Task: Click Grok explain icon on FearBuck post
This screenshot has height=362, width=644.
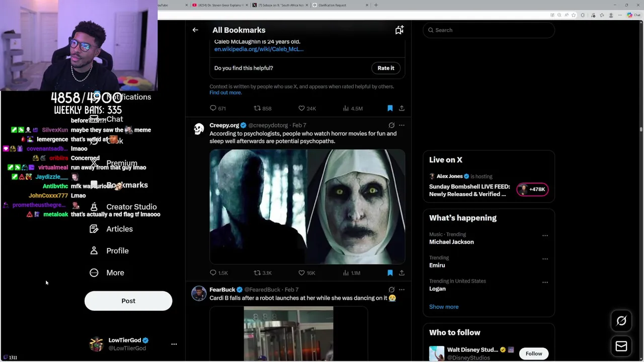Action: tap(391, 290)
